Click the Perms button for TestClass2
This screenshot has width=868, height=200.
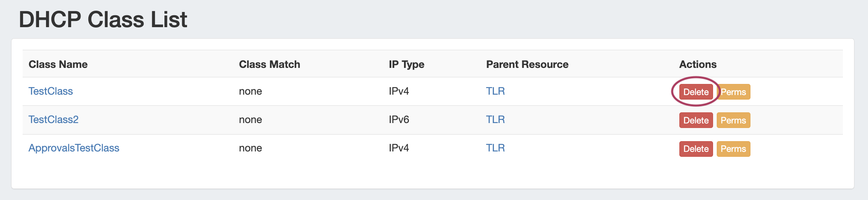pyautogui.click(x=733, y=121)
